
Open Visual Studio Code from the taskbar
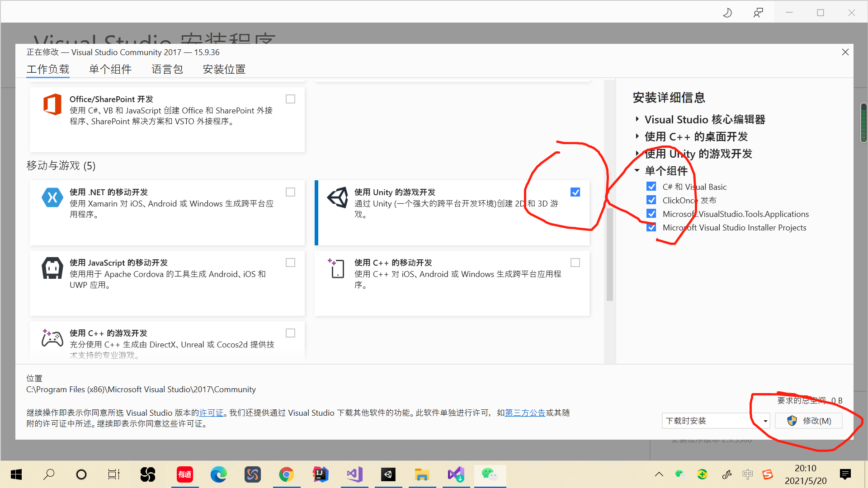[354, 474]
